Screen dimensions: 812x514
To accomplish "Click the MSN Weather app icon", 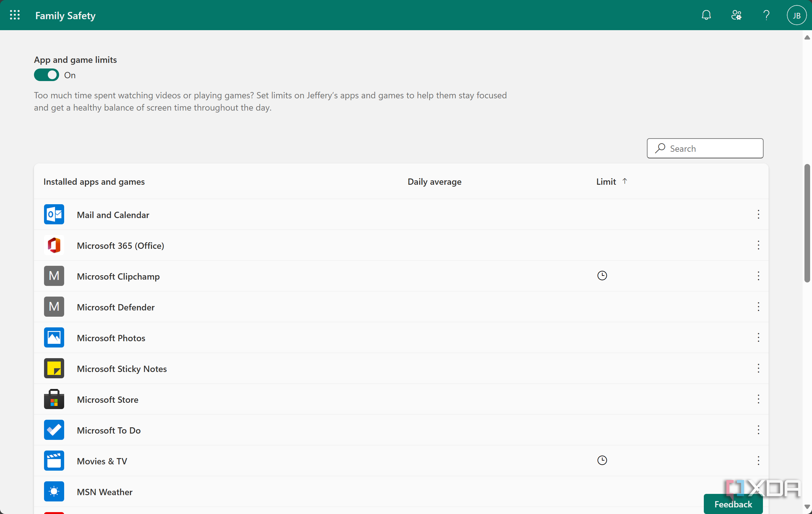I will point(54,491).
